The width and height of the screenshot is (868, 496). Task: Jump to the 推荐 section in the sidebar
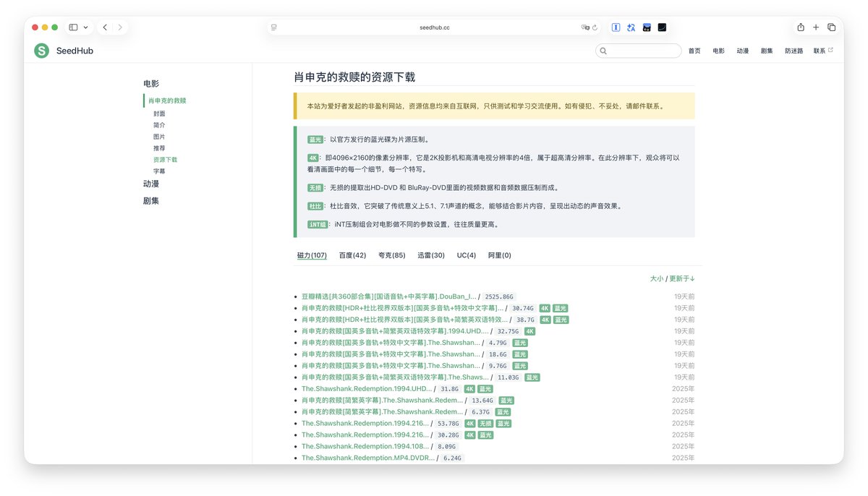point(159,148)
